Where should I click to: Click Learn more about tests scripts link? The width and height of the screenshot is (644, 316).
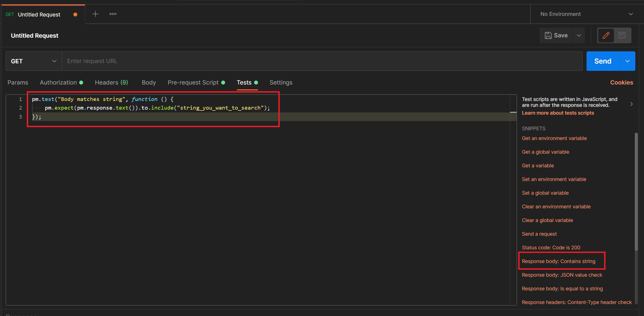pyautogui.click(x=558, y=113)
